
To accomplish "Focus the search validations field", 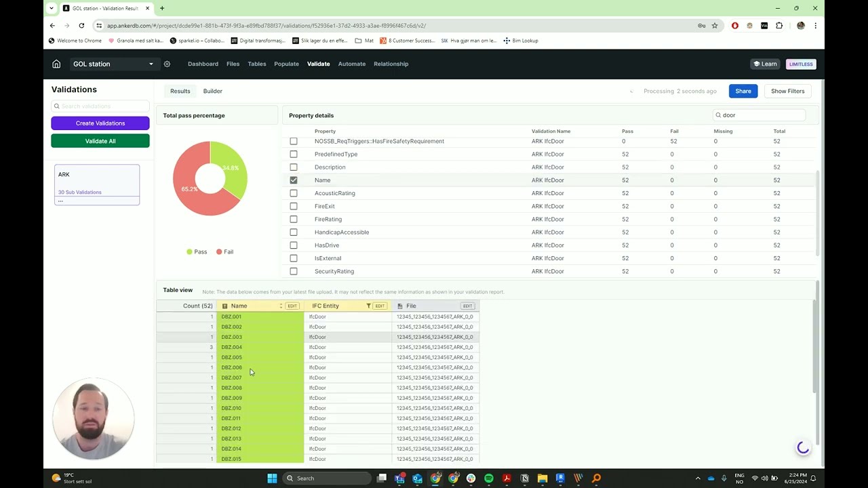I will tap(100, 106).
